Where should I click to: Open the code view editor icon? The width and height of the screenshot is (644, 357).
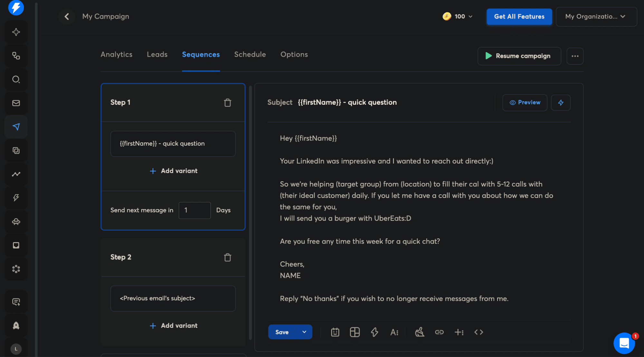pyautogui.click(x=478, y=332)
